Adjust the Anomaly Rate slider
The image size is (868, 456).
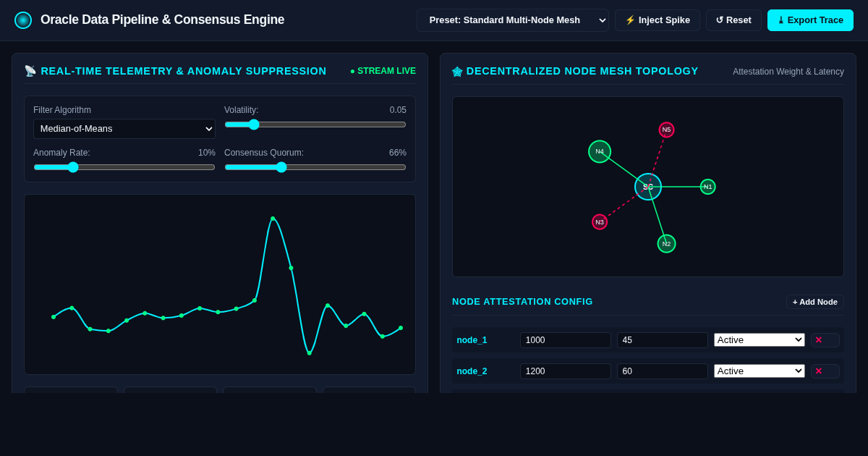pyautogui.click(x=124, y=167)
